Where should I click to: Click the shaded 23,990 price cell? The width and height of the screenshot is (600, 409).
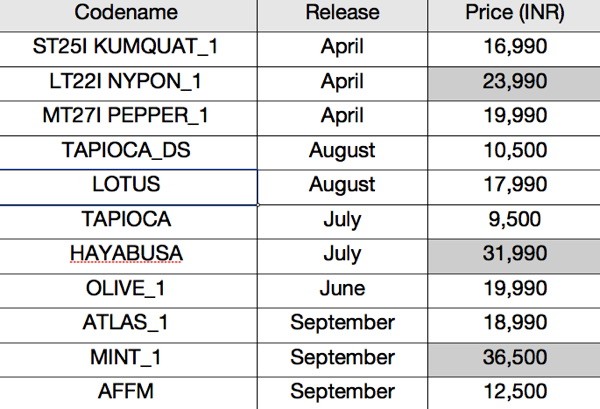(x=514, y=83)
